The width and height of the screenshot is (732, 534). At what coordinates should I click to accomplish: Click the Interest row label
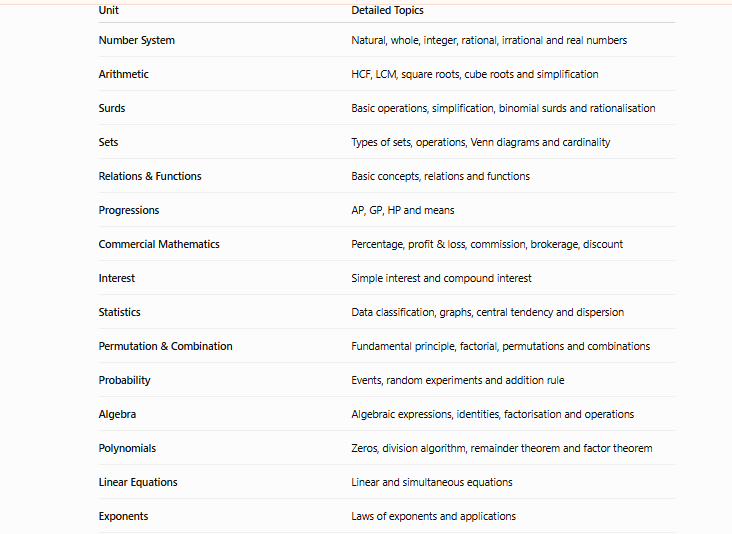pos(116,279)
